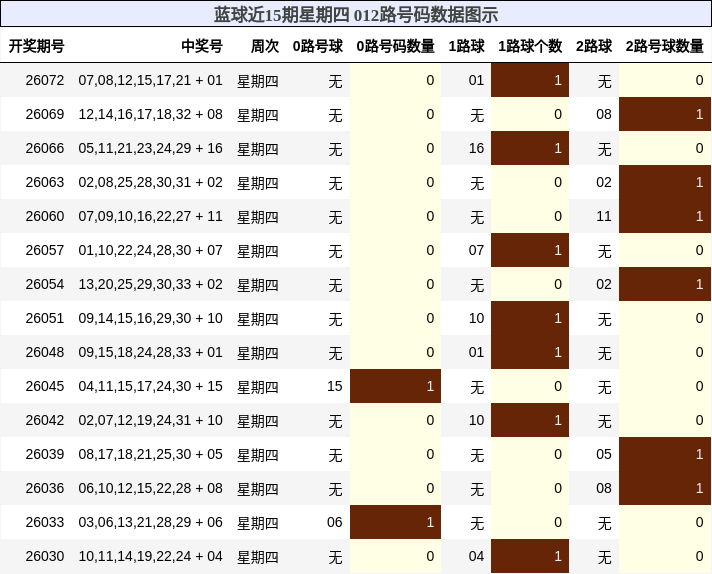Click the 0路号码数量 column header
Viewport: 712px width, 574px height.
pos(396,46)
